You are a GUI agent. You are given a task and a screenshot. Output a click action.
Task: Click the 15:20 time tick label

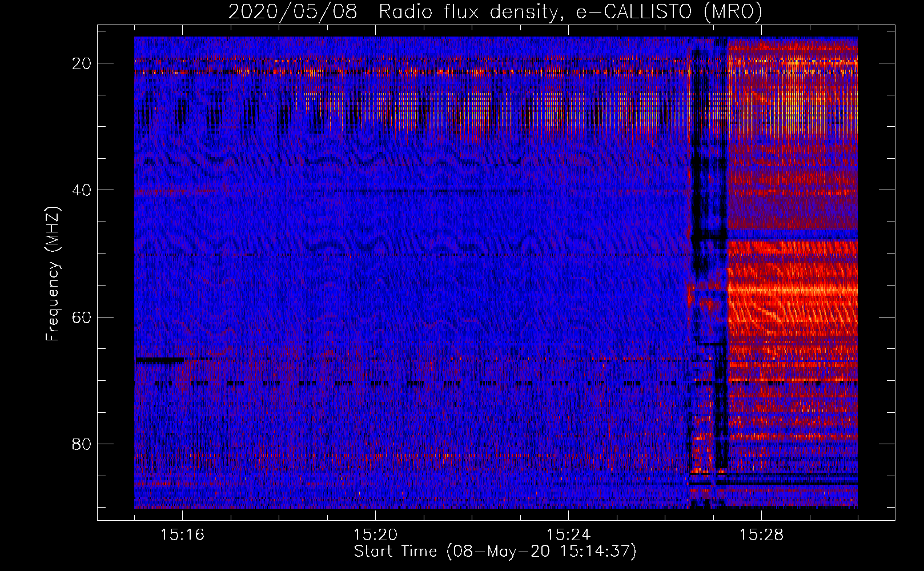click(375, 534)
